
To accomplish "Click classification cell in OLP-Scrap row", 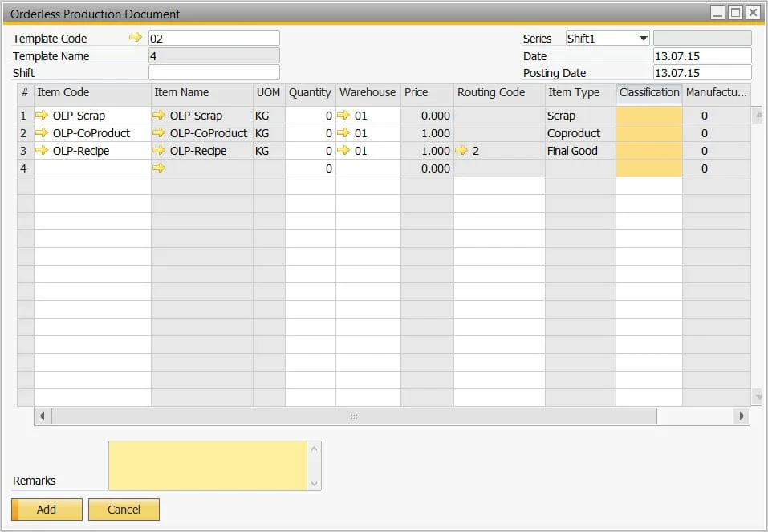I will click(649, 115).
